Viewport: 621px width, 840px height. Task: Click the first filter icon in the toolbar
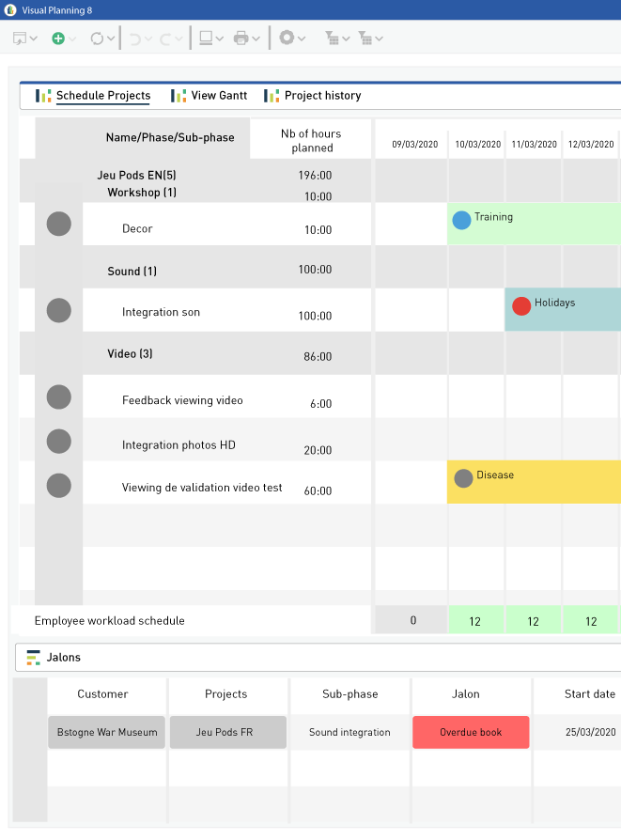tap(332, 39)
